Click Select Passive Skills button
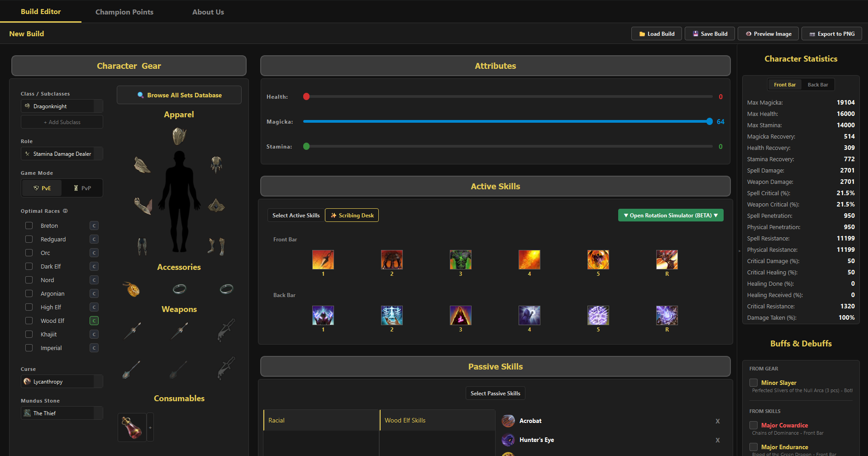 (496, 393)
